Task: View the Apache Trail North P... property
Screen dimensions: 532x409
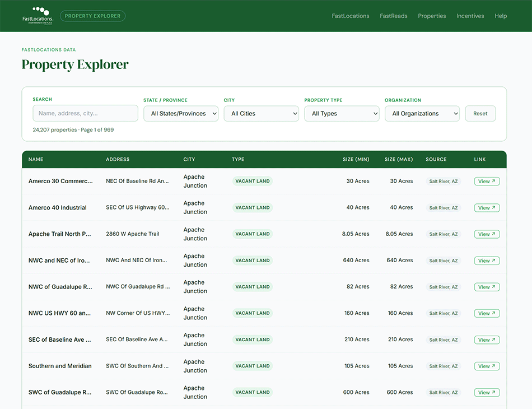Action: 487,234
